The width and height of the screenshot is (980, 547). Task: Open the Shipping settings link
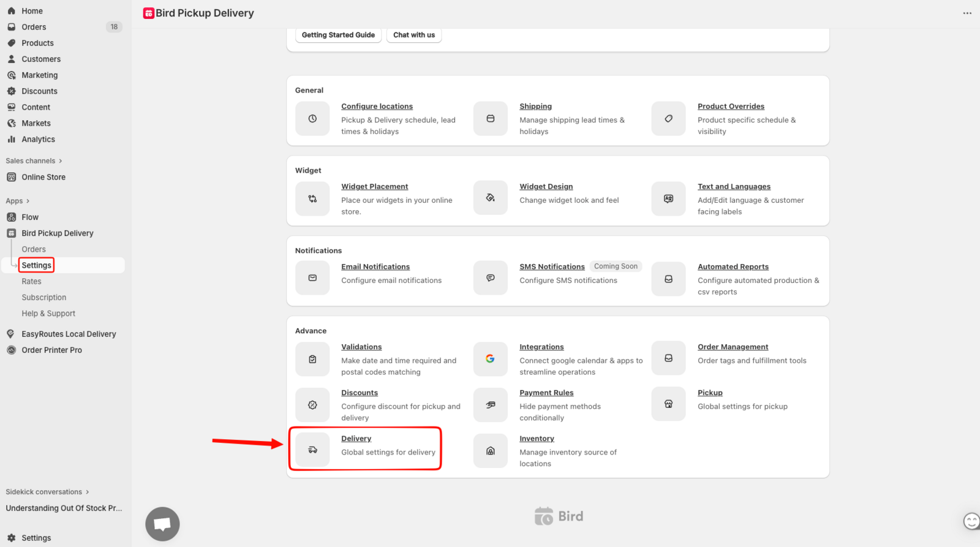(535, 106)
